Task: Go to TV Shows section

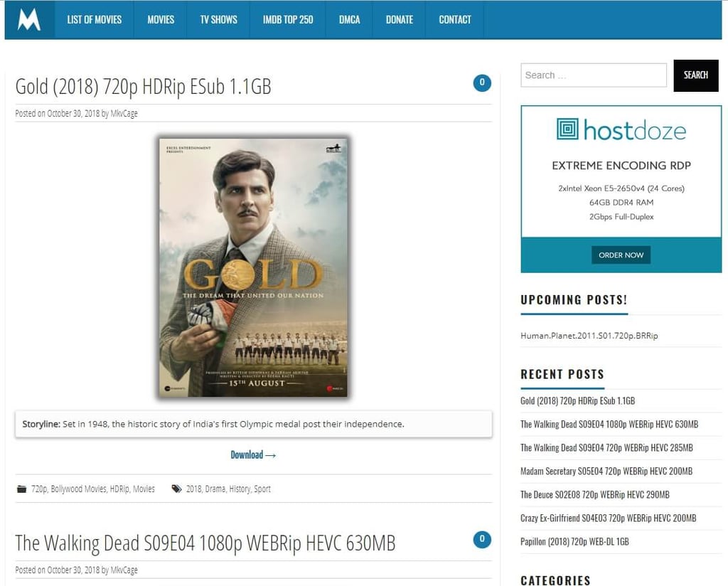Action: [x=219, y=19]
